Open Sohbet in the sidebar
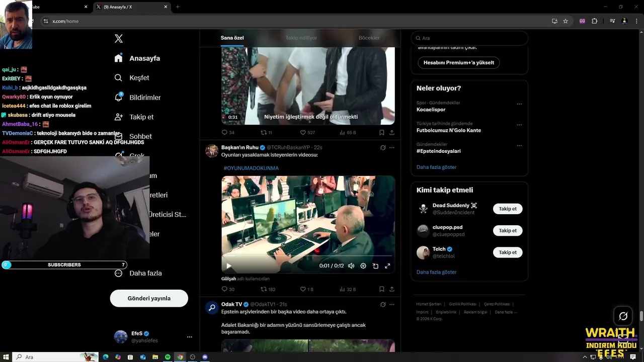The width and height of the screenshot is (644, 362). 134,136
